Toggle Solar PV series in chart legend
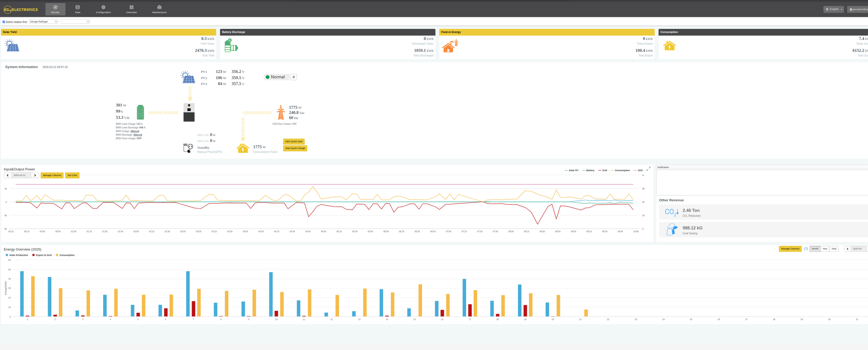Image resolution: width=868 pixels, height=350 pixels. click(x=572, y=170)
